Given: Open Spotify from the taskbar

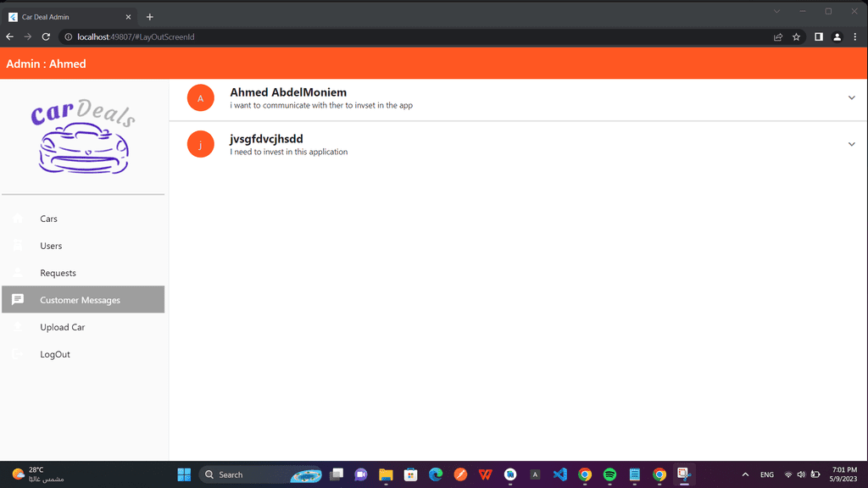Looking at the screenshot, I should click(x=609, y=474).
